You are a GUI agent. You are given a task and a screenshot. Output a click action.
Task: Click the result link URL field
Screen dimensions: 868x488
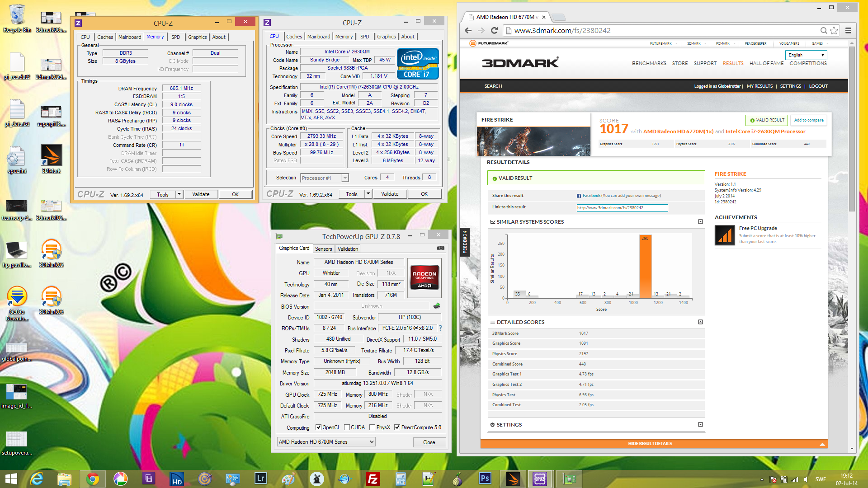[622, 208]
